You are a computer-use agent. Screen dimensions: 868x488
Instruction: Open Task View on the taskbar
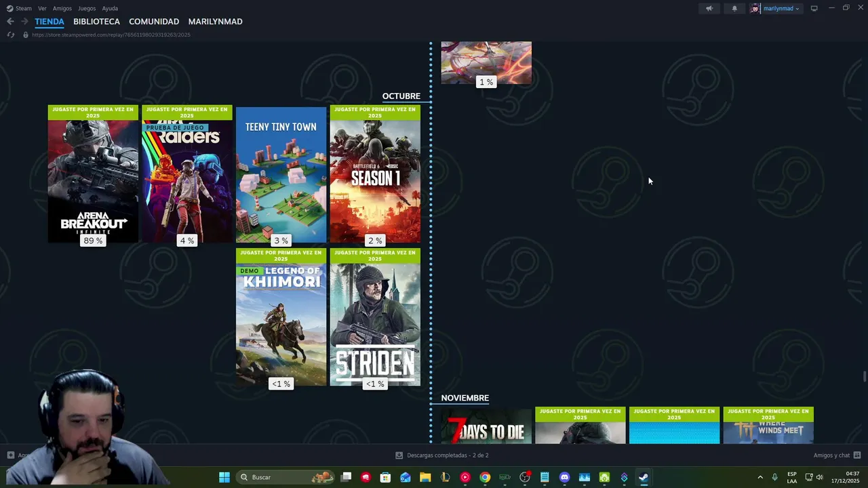coord(347,477)
